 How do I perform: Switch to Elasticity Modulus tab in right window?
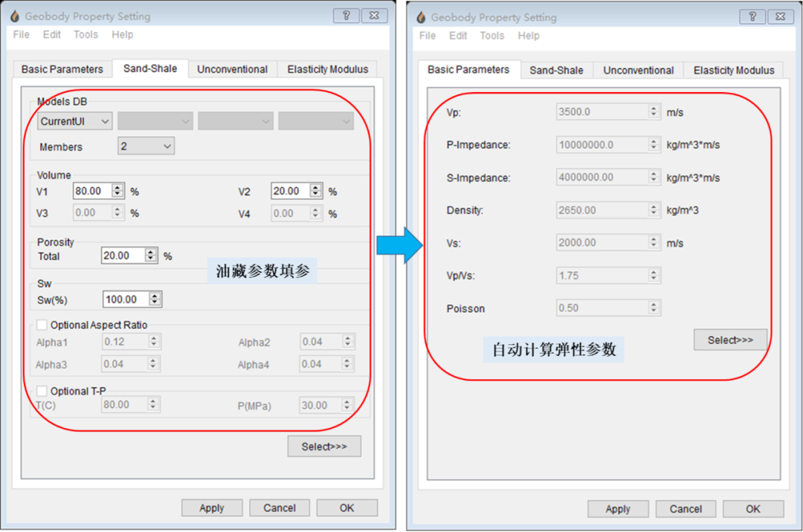coord(733,70)
